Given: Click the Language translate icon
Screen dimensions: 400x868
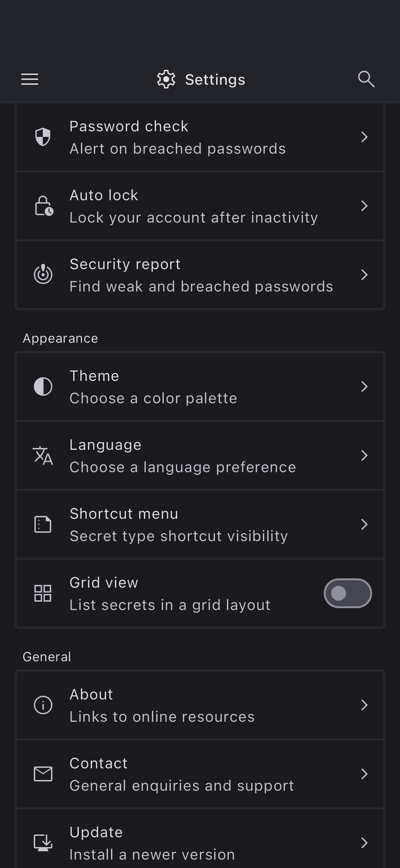Looking at the screenshot, I should point(43,455).
